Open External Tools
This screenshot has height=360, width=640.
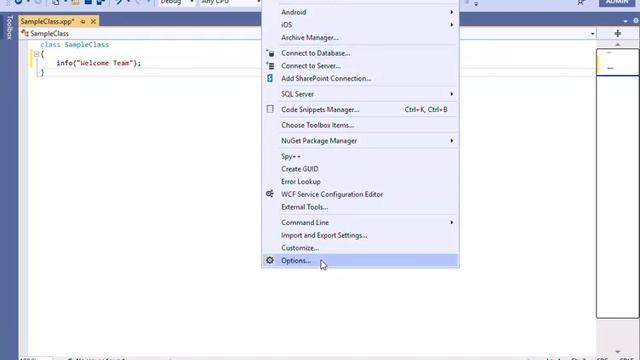[x=360, y=207]
